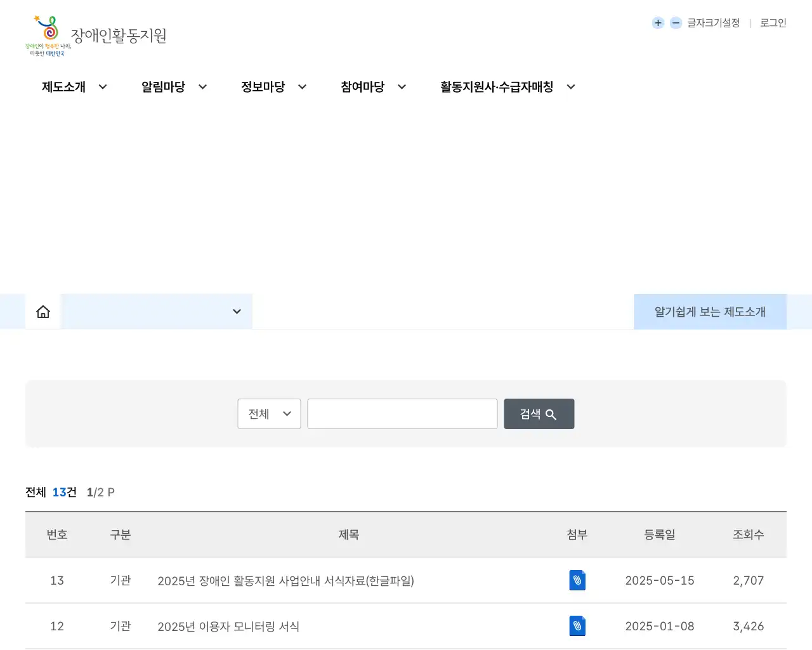The width and height of the screenshot is (812, 650).
Task: Select the 참여마당 menu item
Action: (363, 87)
